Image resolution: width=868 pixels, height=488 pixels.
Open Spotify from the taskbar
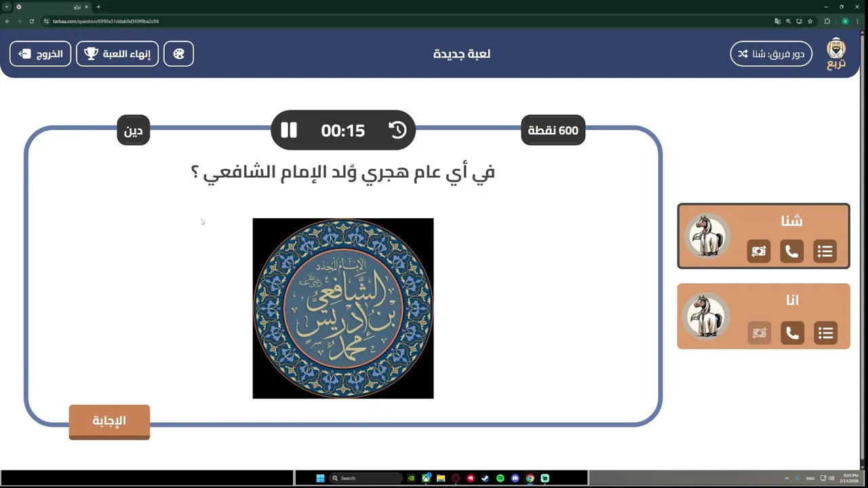[x=500, y=478]
